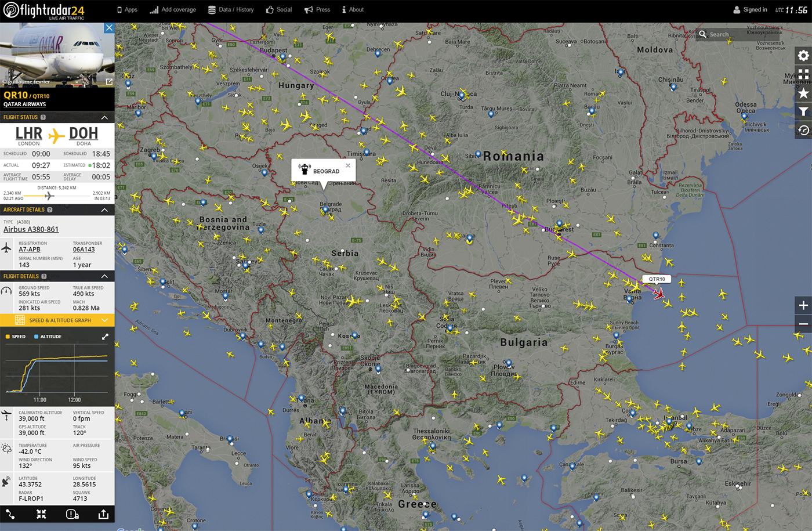Click the magnifier search icon

[x=703, y=34]
